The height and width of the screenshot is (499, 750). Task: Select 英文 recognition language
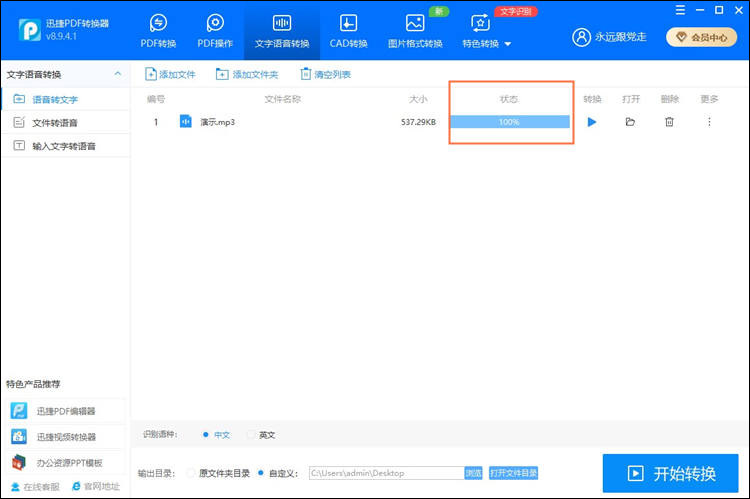[x=261, y=435]
